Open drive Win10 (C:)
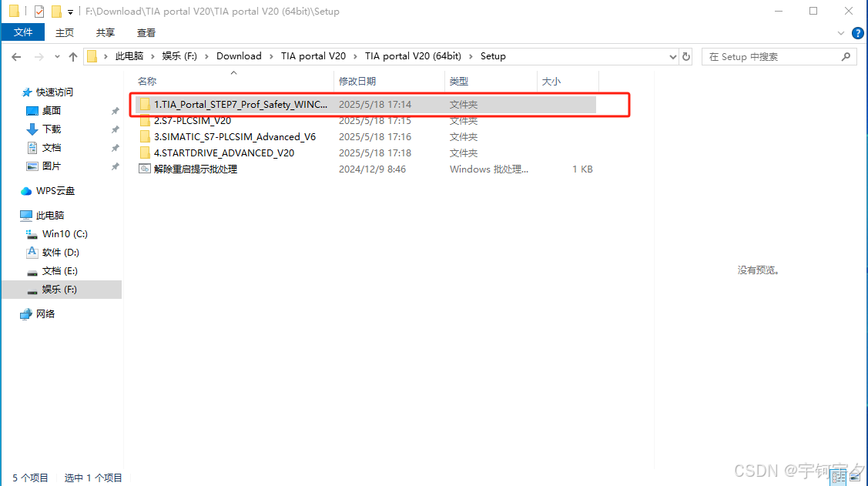Viewport: 868px width, 486px height. pyautogui.click(x=65, y=233)
